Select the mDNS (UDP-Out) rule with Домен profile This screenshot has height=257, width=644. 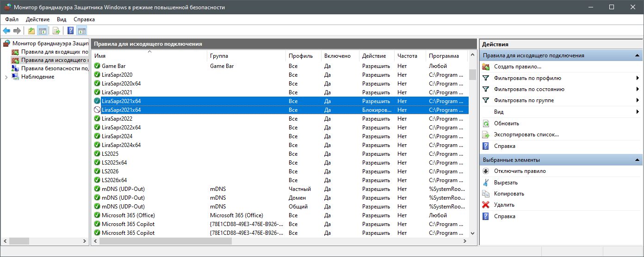tap(280, 198)
